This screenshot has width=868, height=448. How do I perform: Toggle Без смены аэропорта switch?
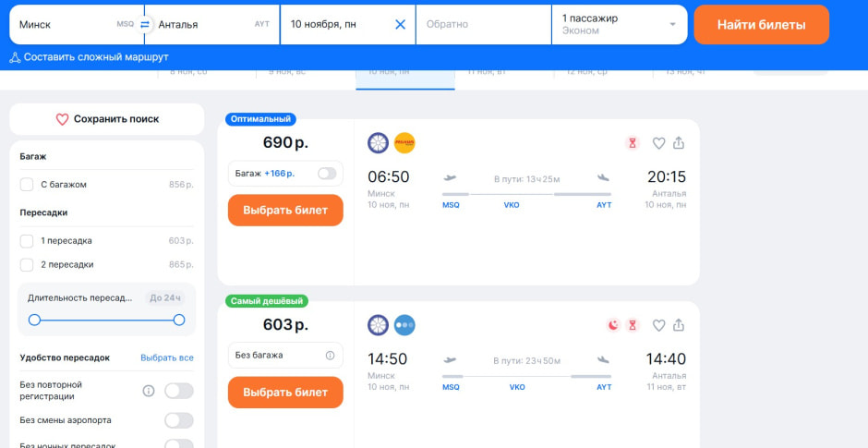pyautogui.click(x=178, y=420)
